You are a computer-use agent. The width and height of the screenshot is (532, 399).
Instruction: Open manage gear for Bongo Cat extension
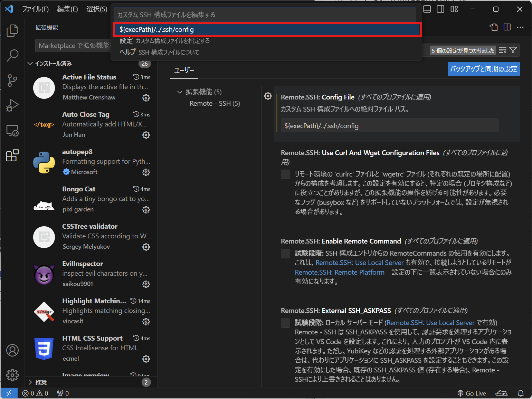click(x=146, y=210)
